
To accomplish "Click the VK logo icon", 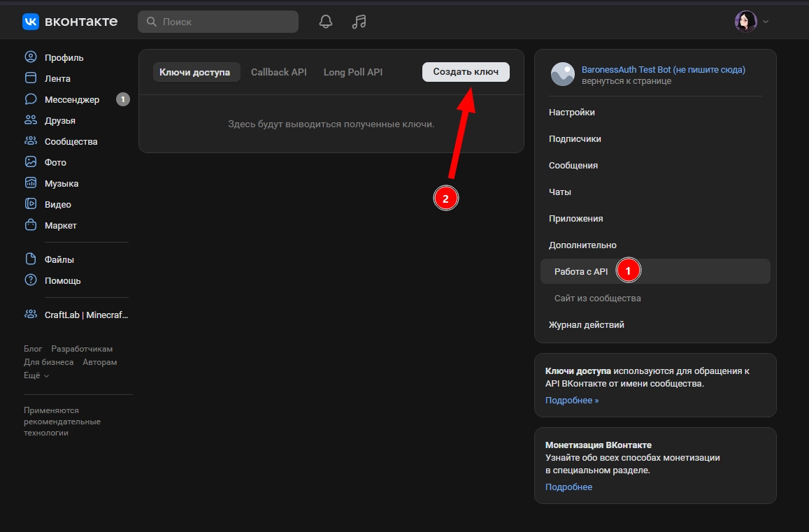I will coord(31,22).
